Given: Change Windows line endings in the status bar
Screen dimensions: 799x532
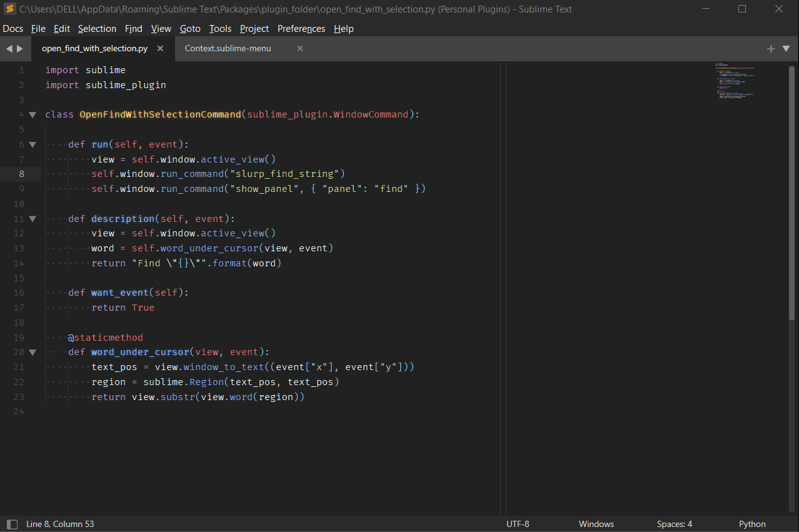Looking at the screenshot, I should click(x=596, y=524).
